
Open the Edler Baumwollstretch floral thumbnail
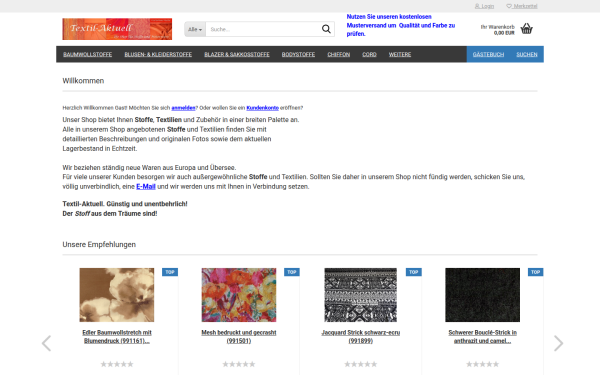pyautogui.click(x=117, y=295)
